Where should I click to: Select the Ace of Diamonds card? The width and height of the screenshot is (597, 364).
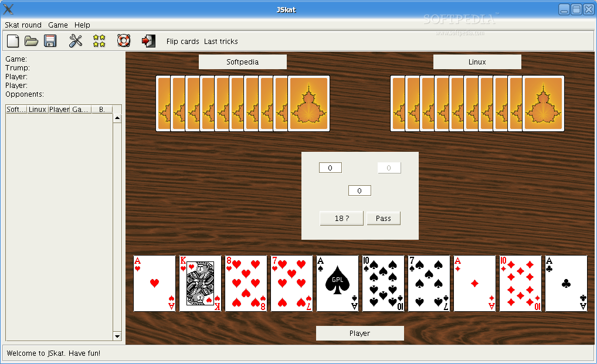click(x=474, y=283)
